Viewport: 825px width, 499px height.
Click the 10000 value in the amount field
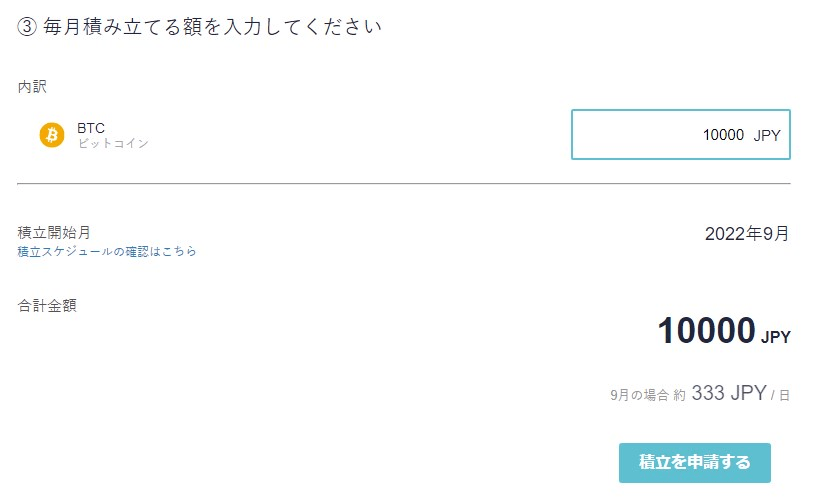(723, 135)
